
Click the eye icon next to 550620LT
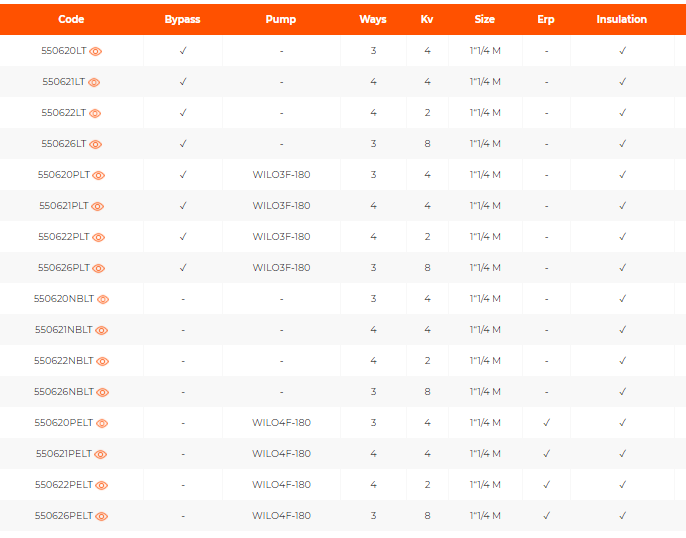click(x=96, y=51)
